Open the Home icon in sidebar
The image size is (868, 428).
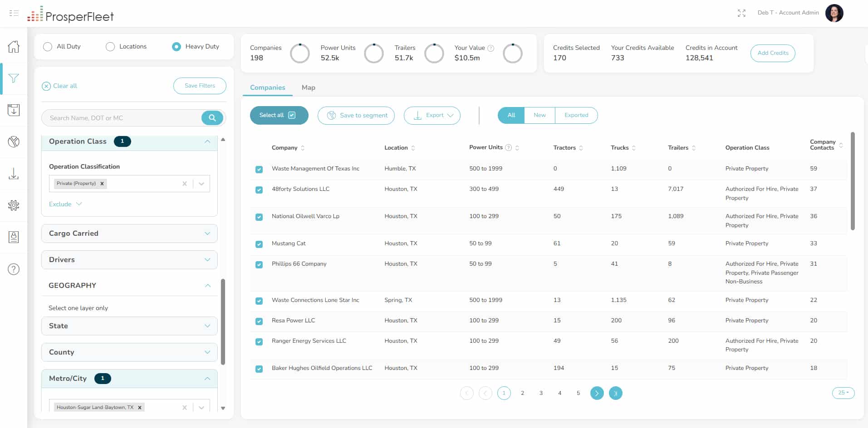pyautogui.click(x=14, y=46)
